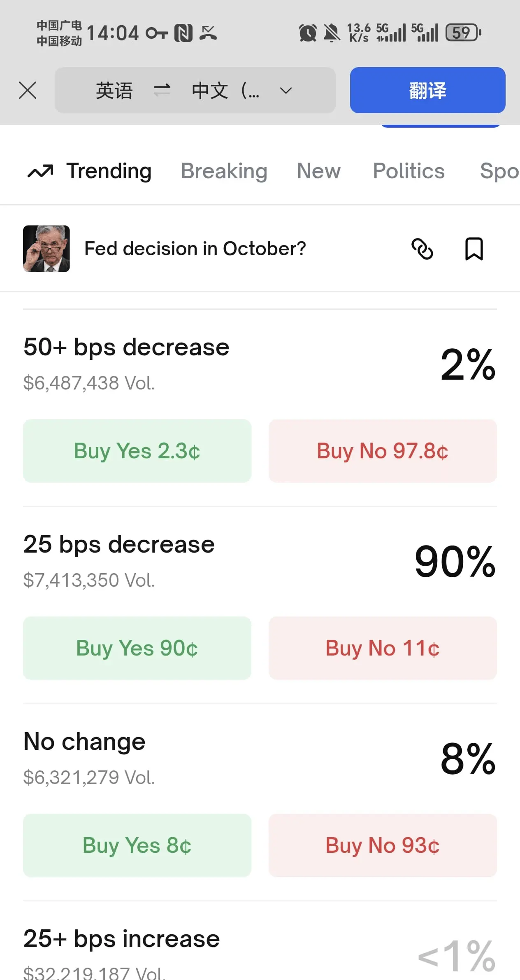The width and height of the screenshot is (520, 980).
Task: Select English source language 英语
Action: (114, 90)
